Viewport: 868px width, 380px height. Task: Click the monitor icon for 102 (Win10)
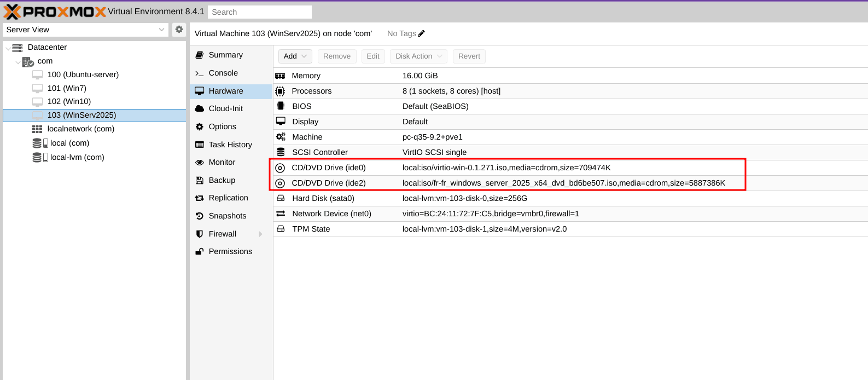[37, 102]
